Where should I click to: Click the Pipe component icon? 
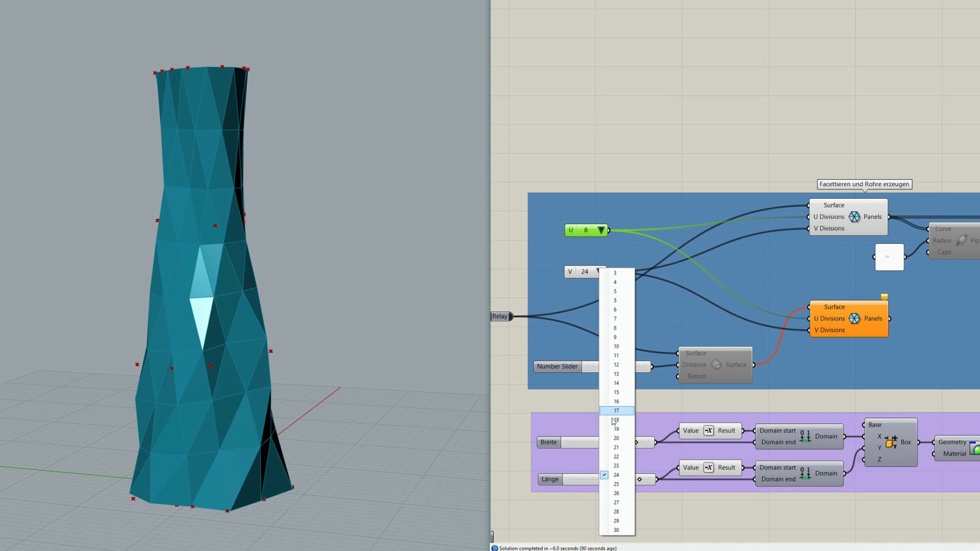(x=961, y=240)
